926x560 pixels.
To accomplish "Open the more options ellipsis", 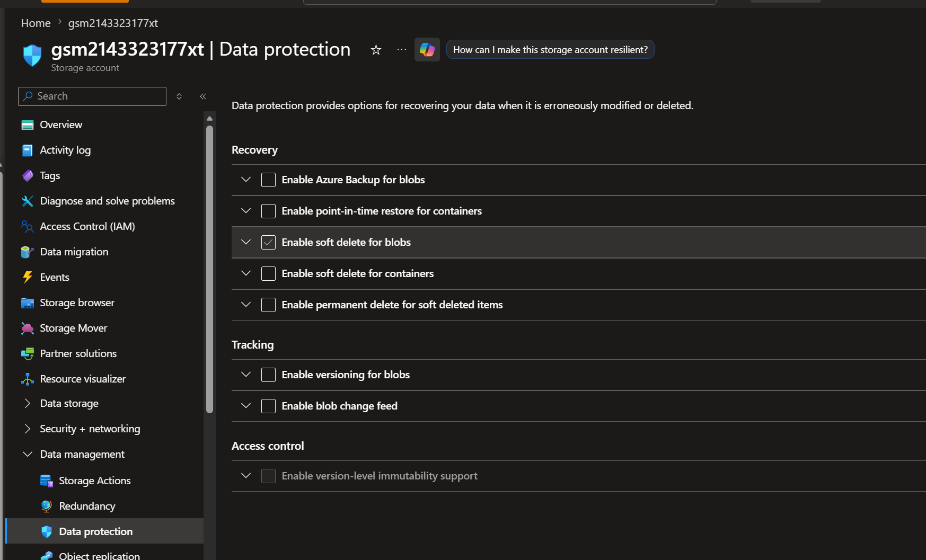I will pos(402,50).
